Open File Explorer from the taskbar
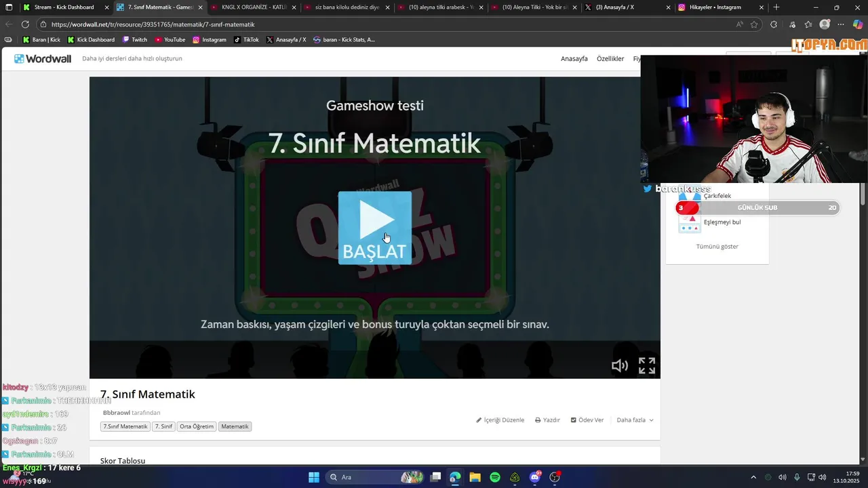This screenshot has height=488, width=868. [x=475, y=477]
